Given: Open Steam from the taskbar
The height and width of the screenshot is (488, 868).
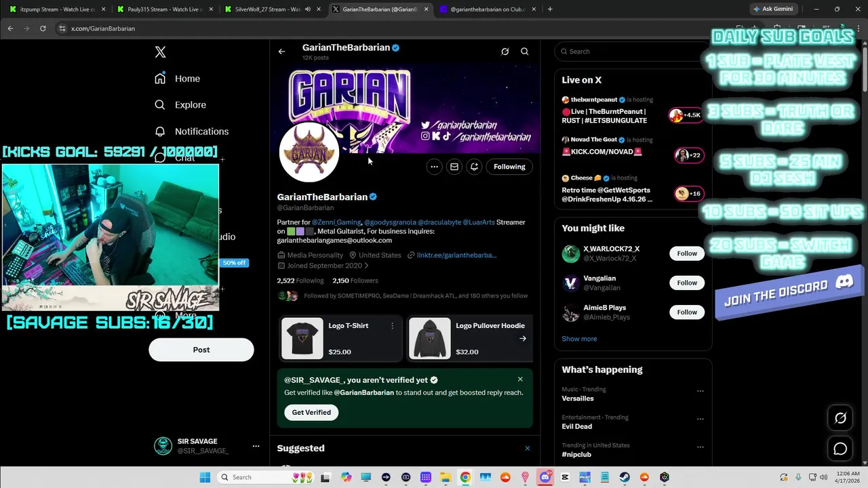Looking at the screenshot, I should point(625,477).
